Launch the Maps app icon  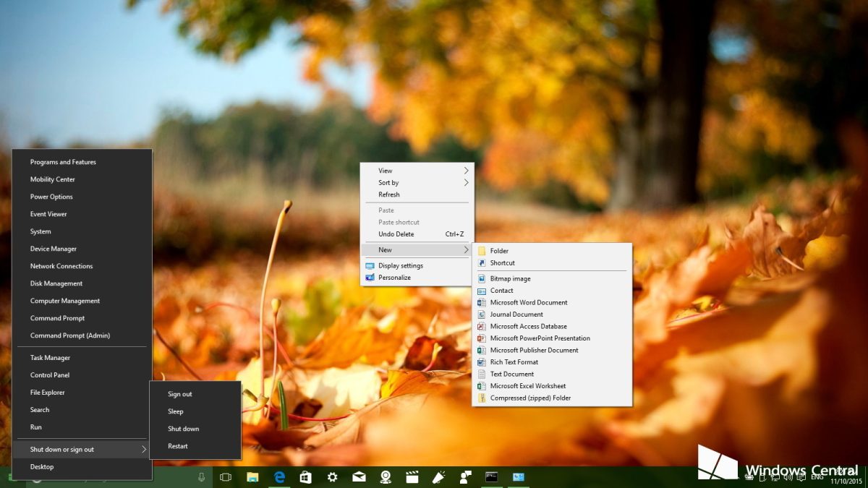pos(386,477)
